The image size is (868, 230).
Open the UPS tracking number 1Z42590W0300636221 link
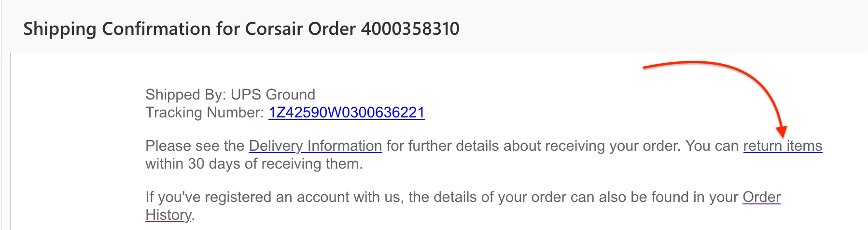tap(347, 113)
